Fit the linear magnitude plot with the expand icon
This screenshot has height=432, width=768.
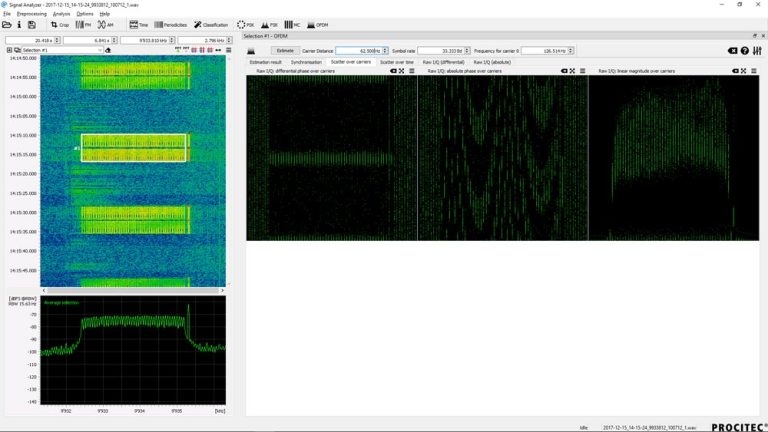click(x=744, y=71)
